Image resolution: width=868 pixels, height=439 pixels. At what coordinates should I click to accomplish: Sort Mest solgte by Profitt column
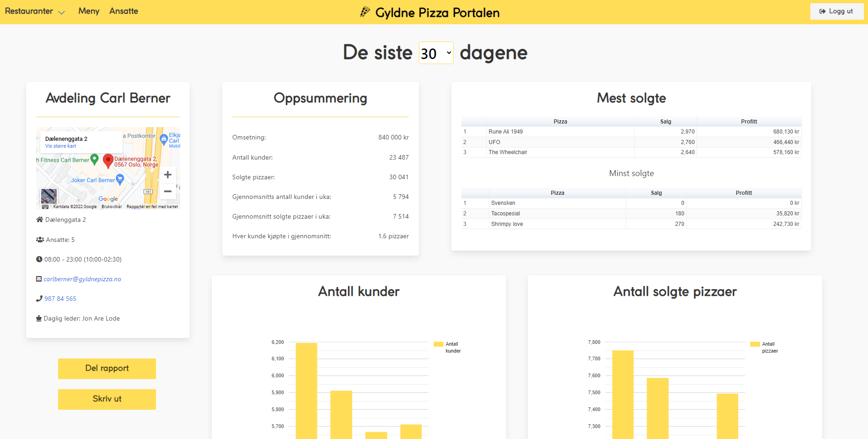pos(749,122)
